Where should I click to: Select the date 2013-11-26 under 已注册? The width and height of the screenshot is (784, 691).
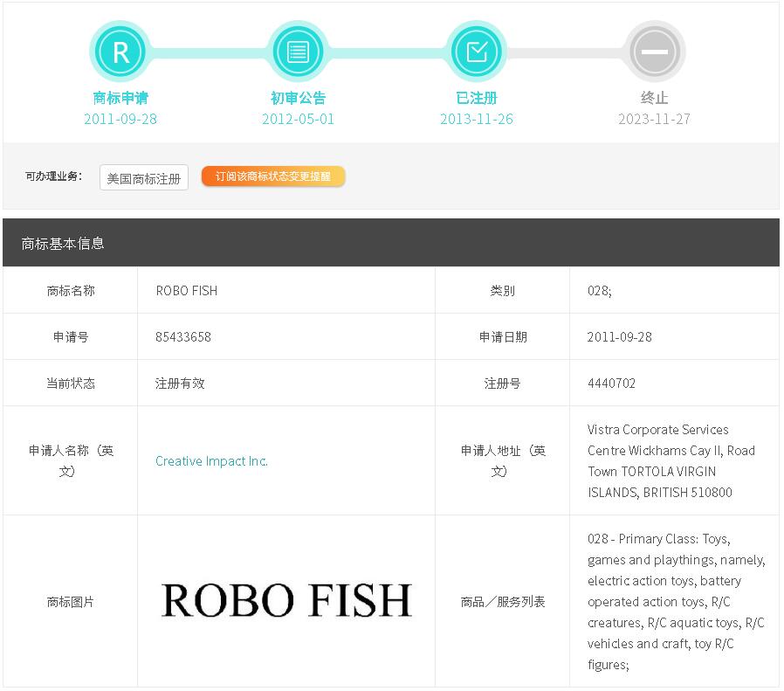(477, 119)
